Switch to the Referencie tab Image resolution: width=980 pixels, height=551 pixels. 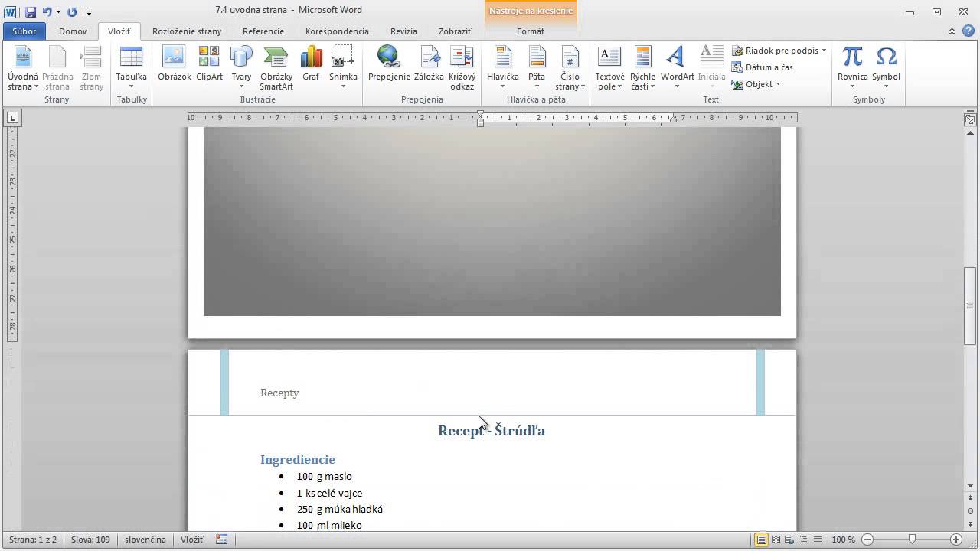point(263,31)
